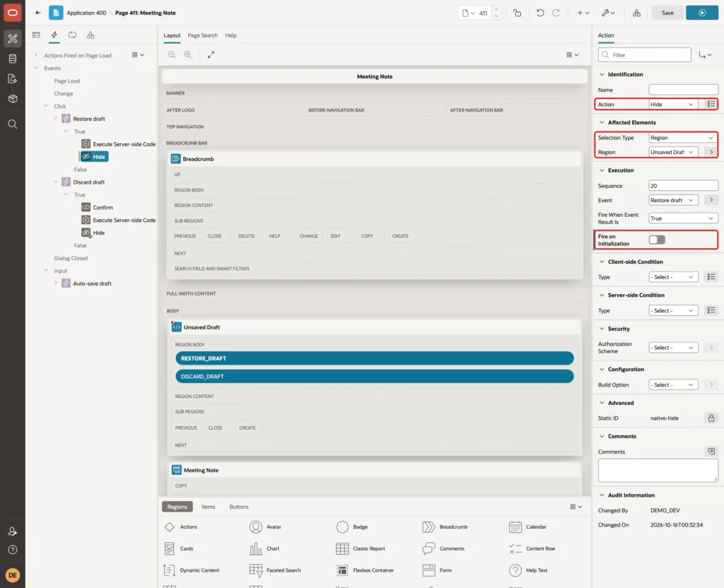The width and height of the screenshot is (724, 588).
Task: Select Hide action under Restore draft
Action: click(x=94, y=156)
